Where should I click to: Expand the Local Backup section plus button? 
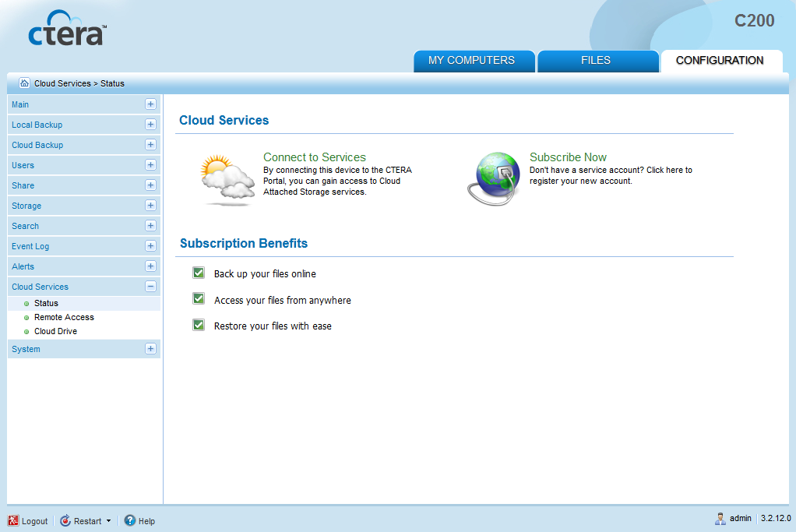pos(150,125)
